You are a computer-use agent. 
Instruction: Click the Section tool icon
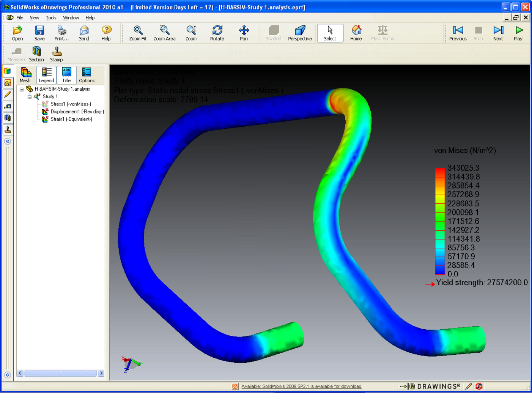36,54
